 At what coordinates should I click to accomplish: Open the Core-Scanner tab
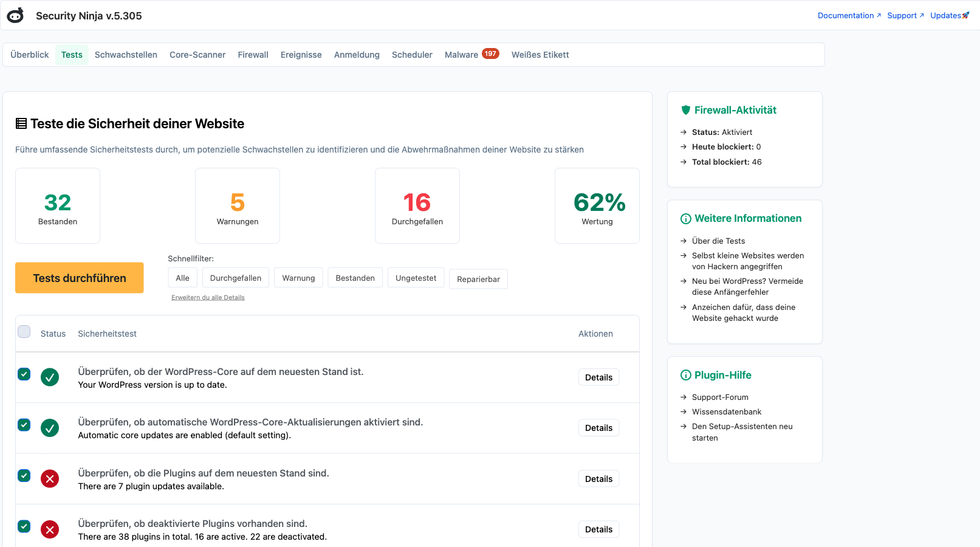click(x=197, y=55)
